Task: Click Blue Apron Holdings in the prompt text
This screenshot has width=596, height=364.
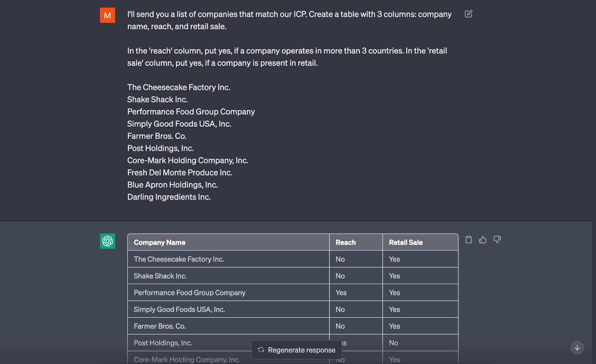Action: tap(172, 184)
